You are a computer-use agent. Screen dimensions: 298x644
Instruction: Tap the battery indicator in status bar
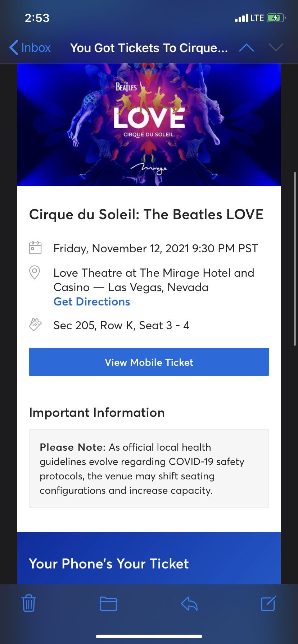(276, 18)
